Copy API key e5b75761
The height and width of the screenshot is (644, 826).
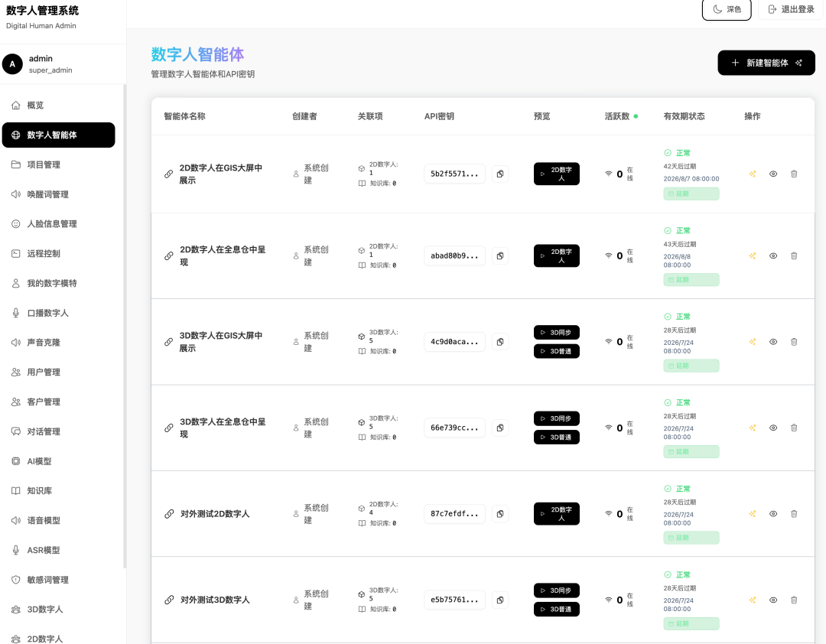tap(500, 600)
